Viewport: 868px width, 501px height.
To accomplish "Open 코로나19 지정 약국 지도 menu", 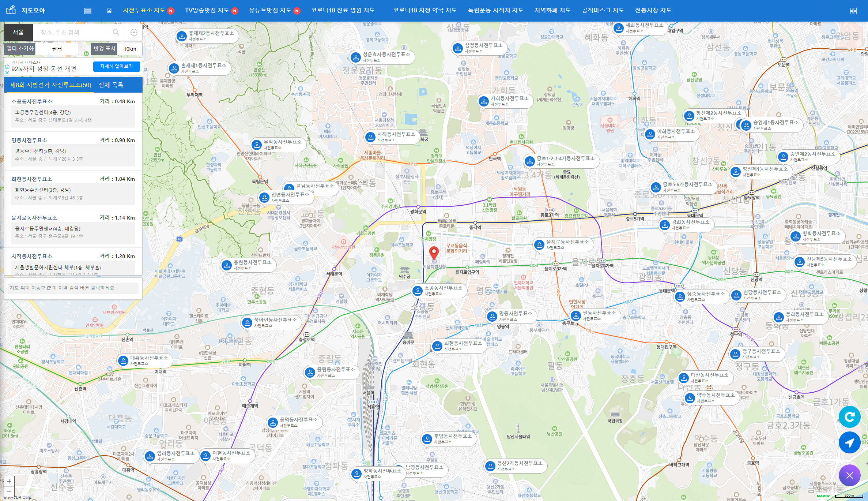I will [x=425, y=10].
